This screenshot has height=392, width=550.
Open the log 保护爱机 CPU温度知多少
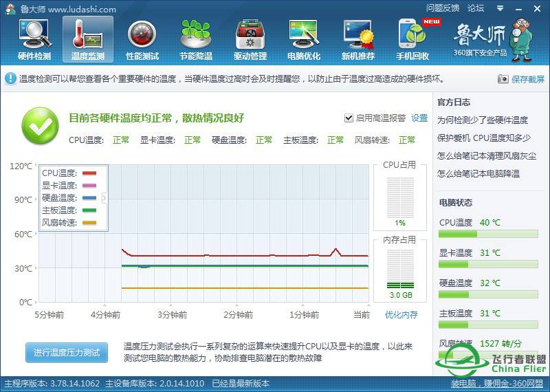pyautogui.click(x=484, y=138)
